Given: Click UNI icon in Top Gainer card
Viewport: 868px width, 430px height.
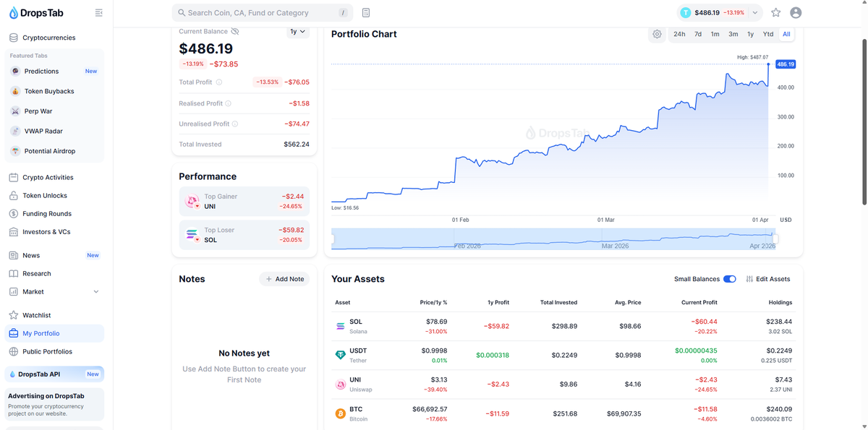Looking at the screenshot, I should [x=192, y=202].
